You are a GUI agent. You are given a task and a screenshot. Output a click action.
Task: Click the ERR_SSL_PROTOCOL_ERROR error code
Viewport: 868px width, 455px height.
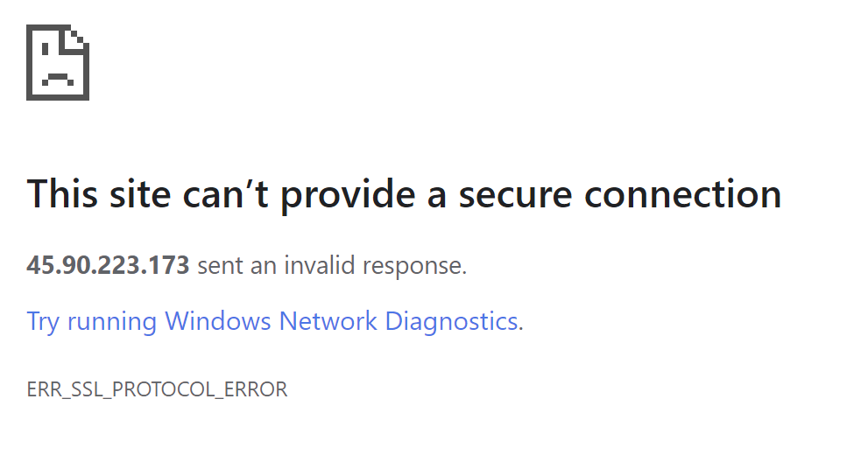(x=157, y=389)
